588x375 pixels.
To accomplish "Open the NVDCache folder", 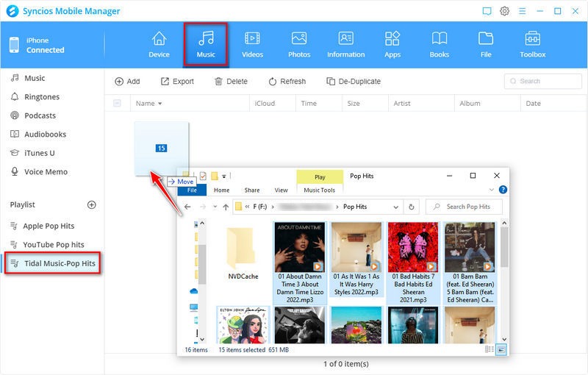I will 243,253.
